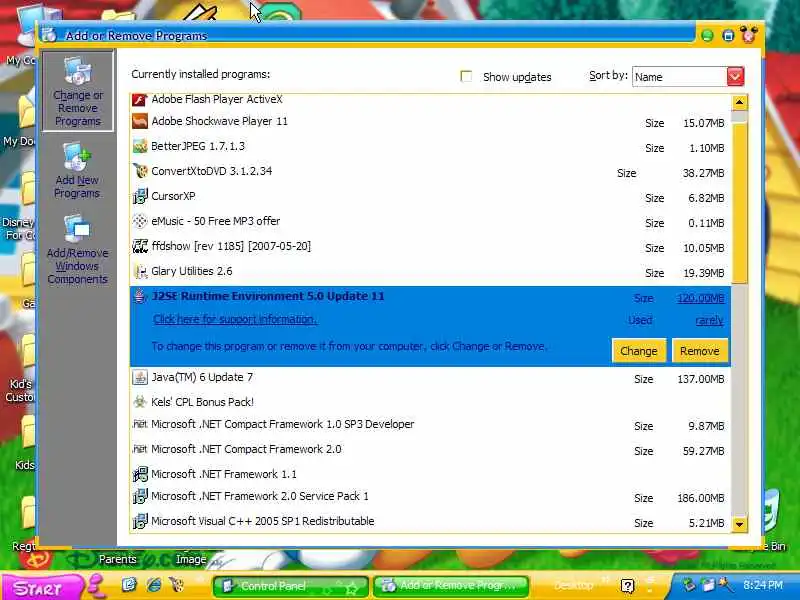The height and width of the screenshot is (600, 800).
Task: Switch to Add or Remove Programs taskbar item
Action: 452,586
